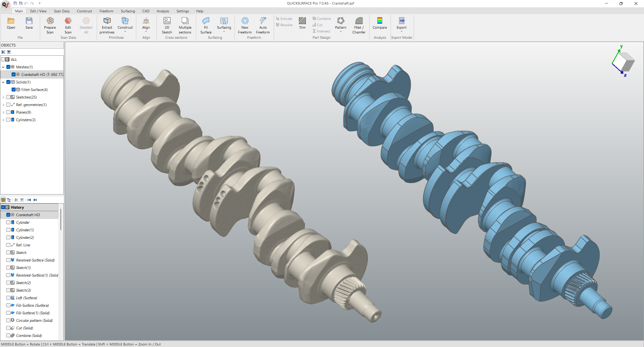Image resolution: width=644 pixels, height=347 pixels.
Task: Launch Auto Freeform surfacing
Action: click(x=263, y=24)
